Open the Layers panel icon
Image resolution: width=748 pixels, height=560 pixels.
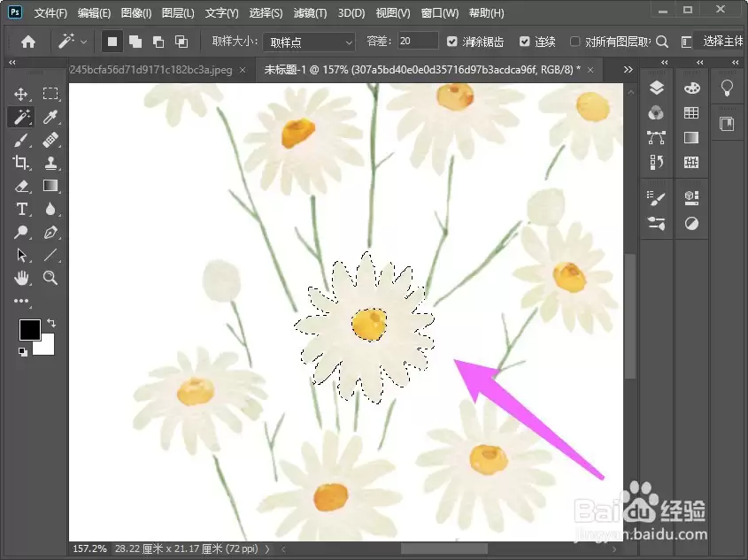[657, 88]
